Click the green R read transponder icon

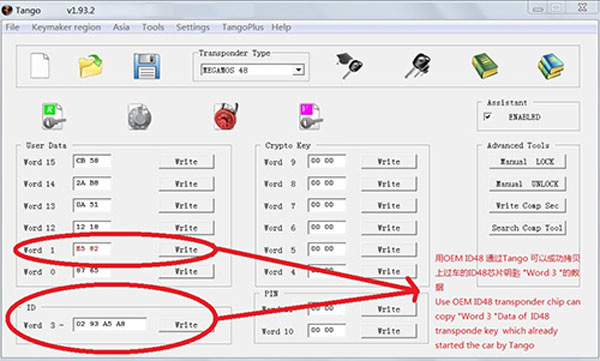[53, 116]
